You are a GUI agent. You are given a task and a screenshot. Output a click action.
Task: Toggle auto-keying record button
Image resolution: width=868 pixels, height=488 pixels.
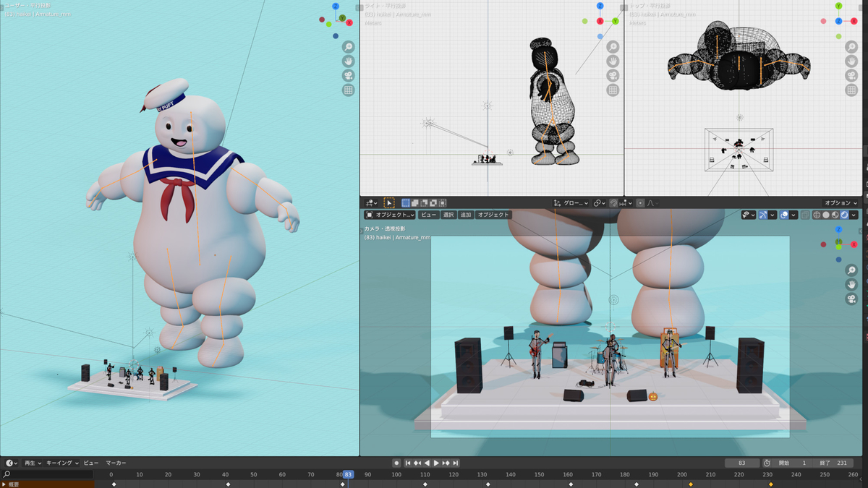(x=396, y=463)
